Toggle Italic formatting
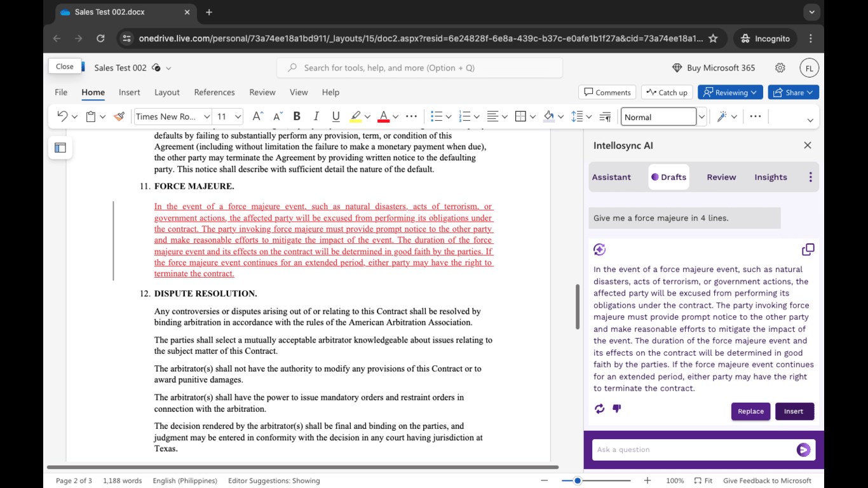This screenshot has width=868, height=488. (x=316, y=116)
